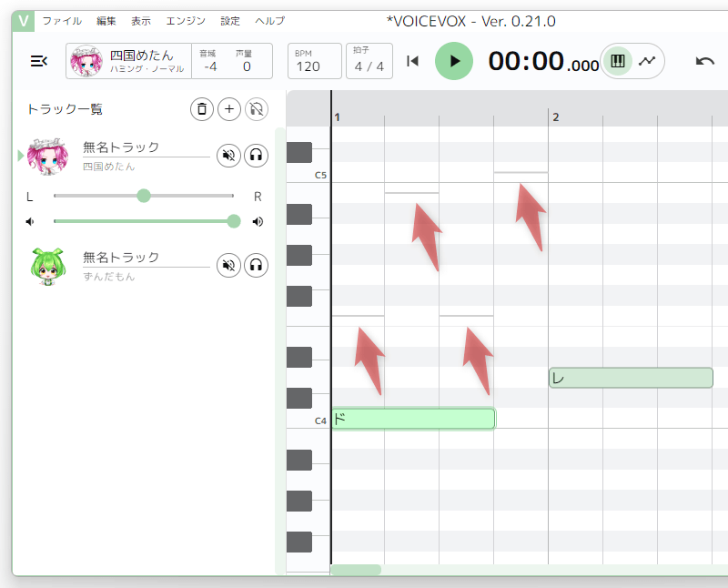Click the pan slider handle
The width and height of the screenshot is (728, 588).
pyautogui.click(x=144, y=196)
